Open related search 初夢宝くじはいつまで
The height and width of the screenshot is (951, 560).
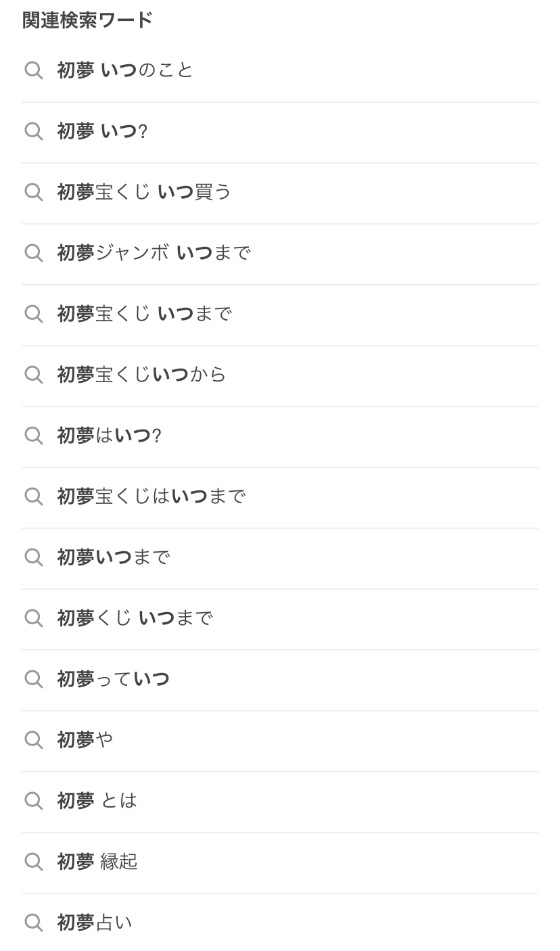(151, 496)
